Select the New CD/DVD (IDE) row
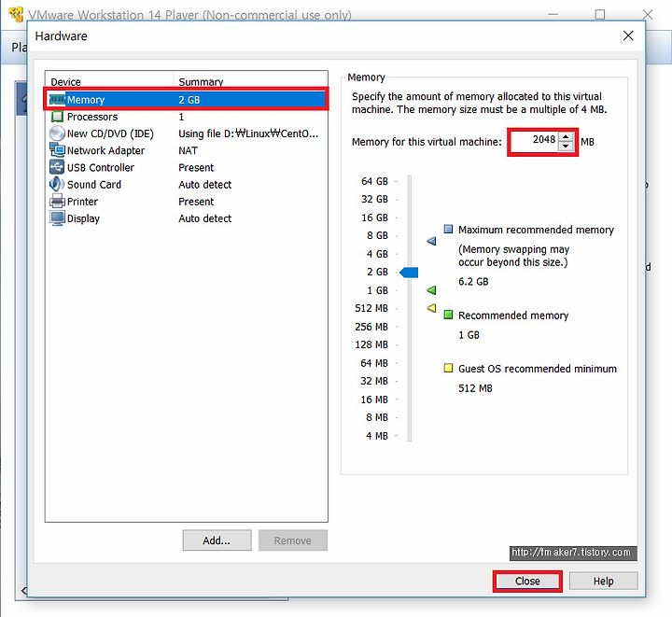Screen dimensions: 672x617 tap(187, 133)
